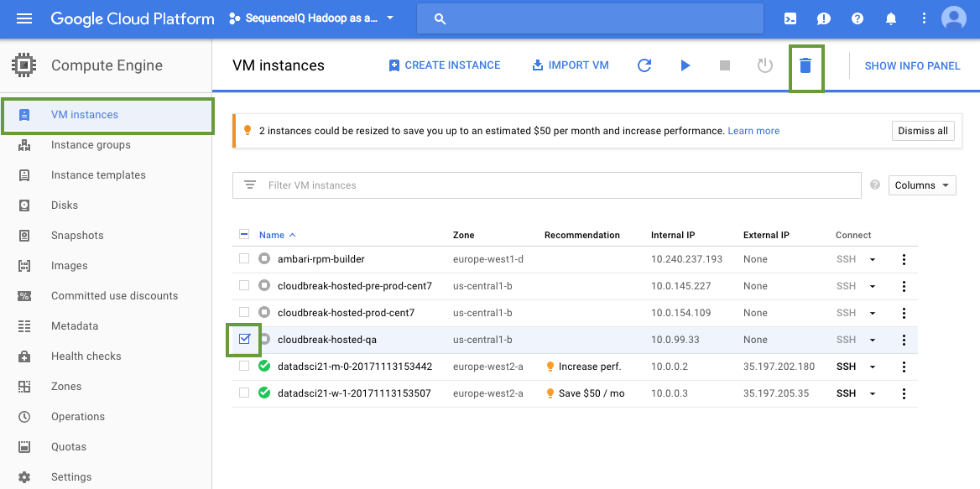Image resolution: width=980 pixels, height=489 pixels.
Task: Select the ambari-rpm-builder checkbox
Action: [x=244, y=258]
